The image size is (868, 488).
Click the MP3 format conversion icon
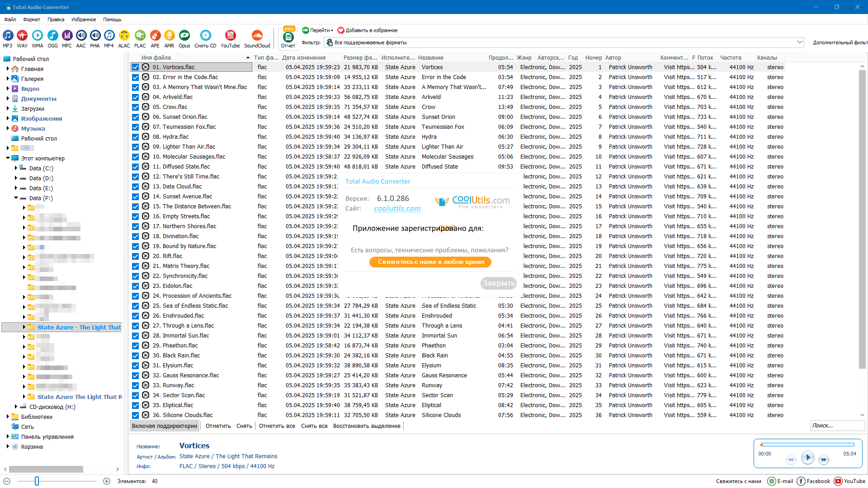[8, 36]
